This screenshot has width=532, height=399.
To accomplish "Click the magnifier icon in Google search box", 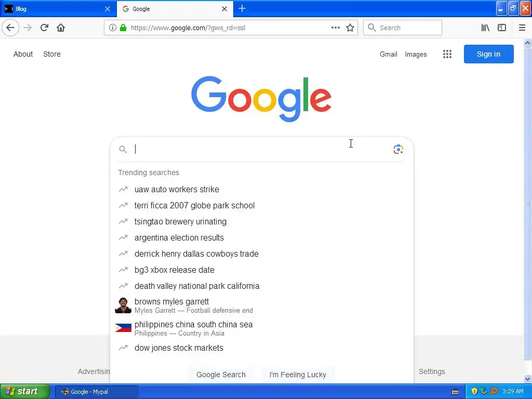I will 123,149.
